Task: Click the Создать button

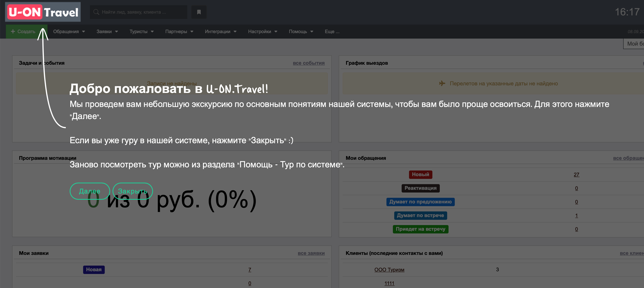Action: coord(26,32)
